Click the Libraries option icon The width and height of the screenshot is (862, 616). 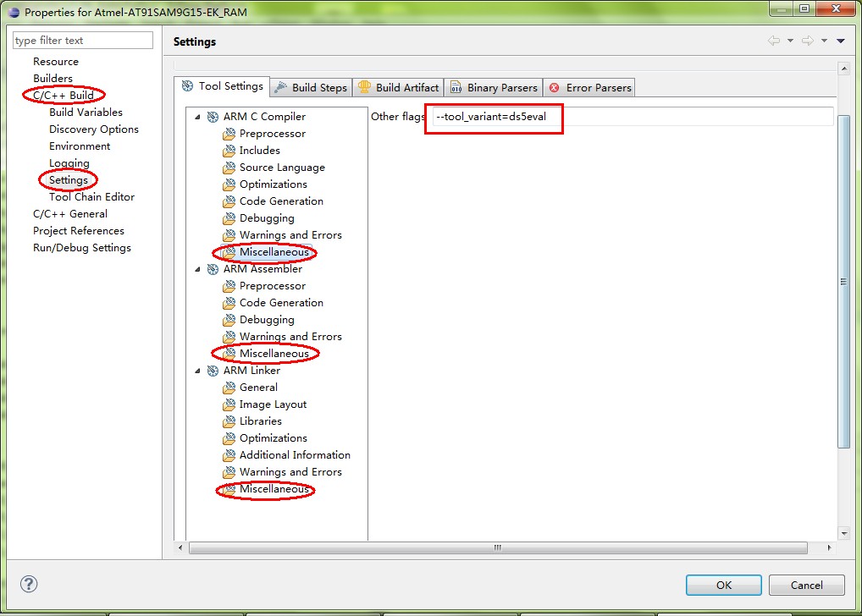pyautogui.click(x=229, y=421)
